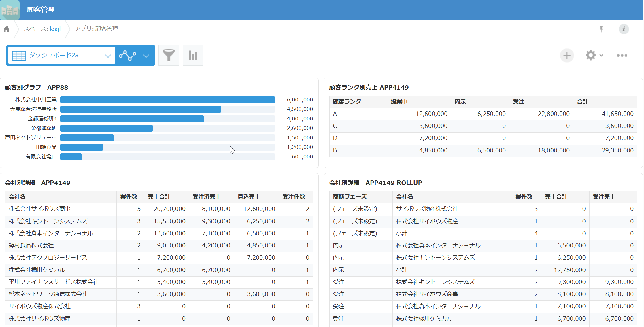Select rank D row cell

pyautogui.click(x=358, y=138)
